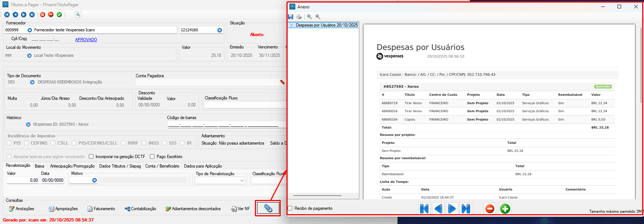The height and width of the screenshot is (224, 644).
Task: Switch to Conta / Beneficiário tab
Action: point(162,166)
